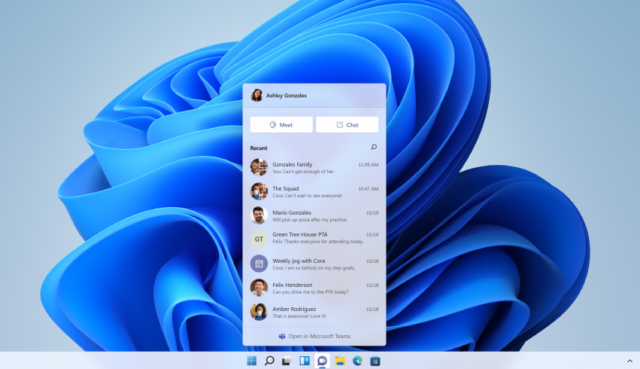Click the 10:47 AM timestamp

tap(368, 189)
